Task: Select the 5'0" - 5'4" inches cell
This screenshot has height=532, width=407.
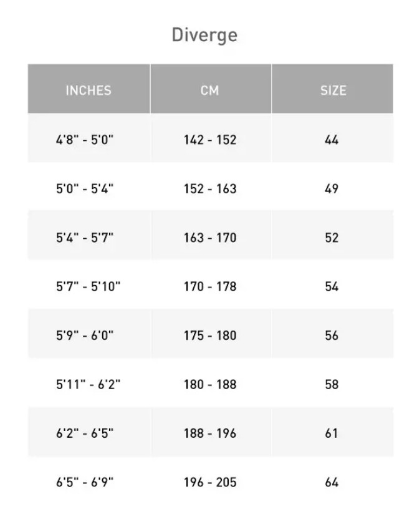Action: pyautogui.click(x=85, y=188)
